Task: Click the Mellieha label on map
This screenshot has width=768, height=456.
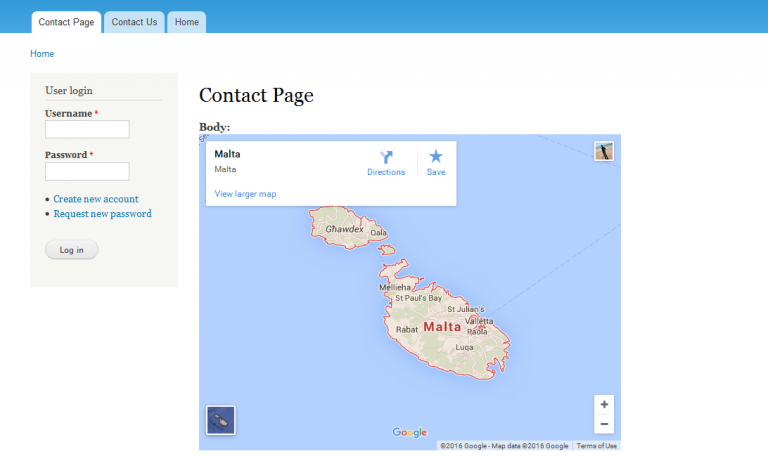Action: coord(395,287)
